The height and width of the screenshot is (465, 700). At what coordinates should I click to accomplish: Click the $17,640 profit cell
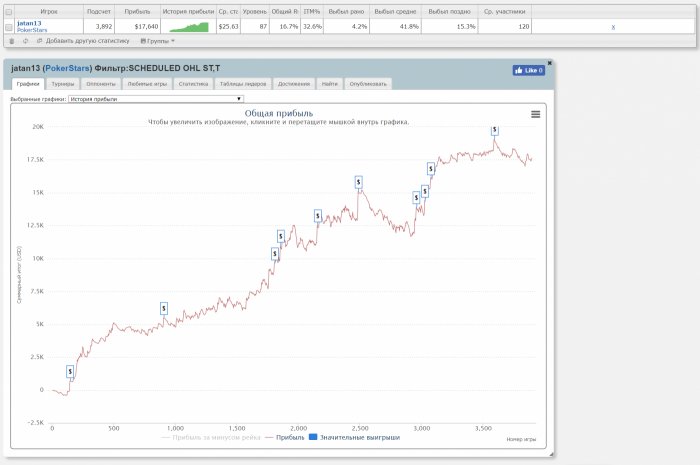137,27
